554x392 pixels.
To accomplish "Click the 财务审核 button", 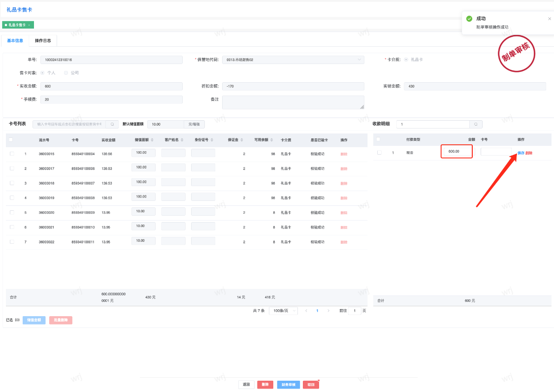I will (289, 385).
